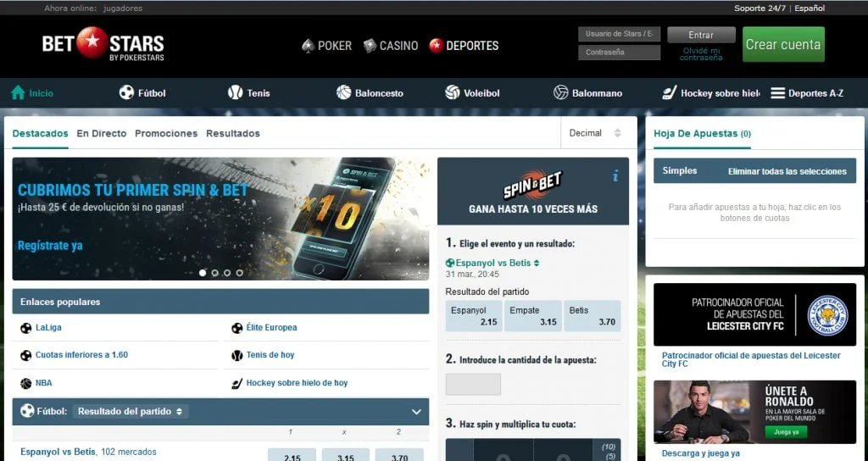The image size is (868, 461).
Task: Click the Tenis ball icon in navigation bar
Action: click(236, 92)
